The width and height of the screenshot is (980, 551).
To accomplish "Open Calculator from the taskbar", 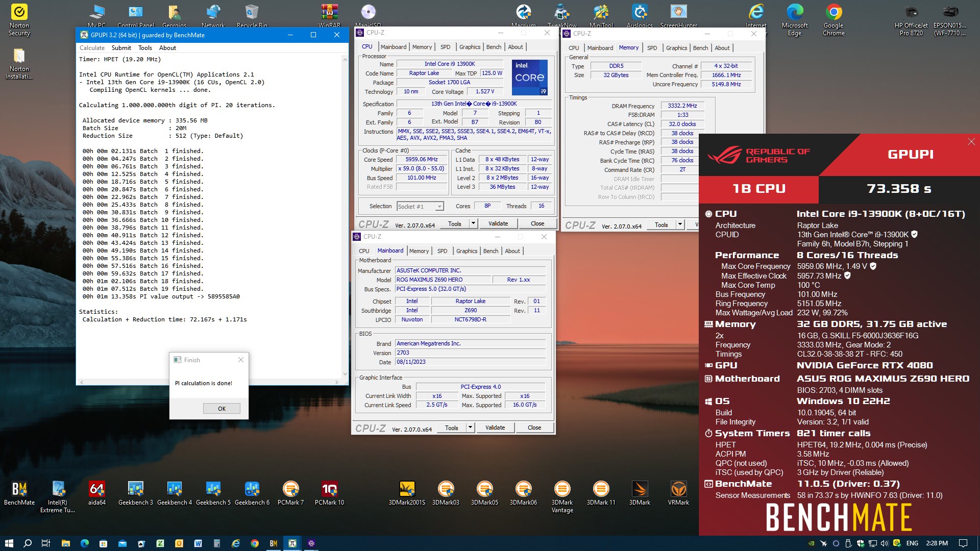I will coord(217,543).
